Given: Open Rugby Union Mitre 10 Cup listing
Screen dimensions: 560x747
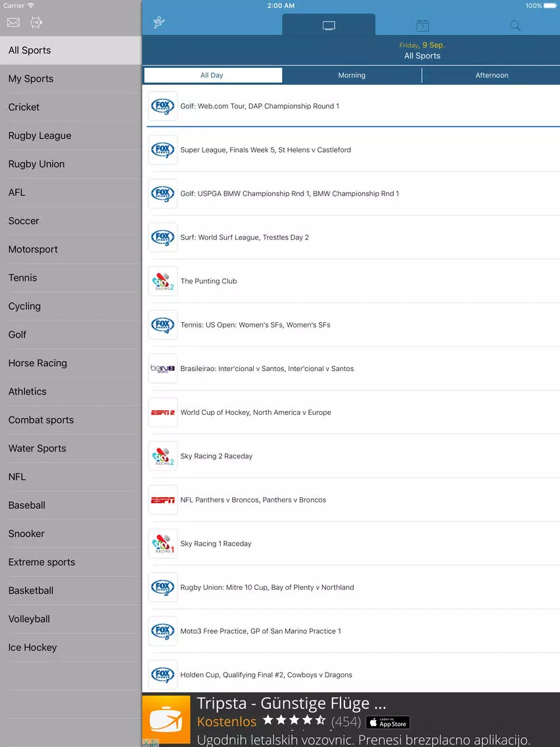Looking at the screenshot, I should (351, 587).
